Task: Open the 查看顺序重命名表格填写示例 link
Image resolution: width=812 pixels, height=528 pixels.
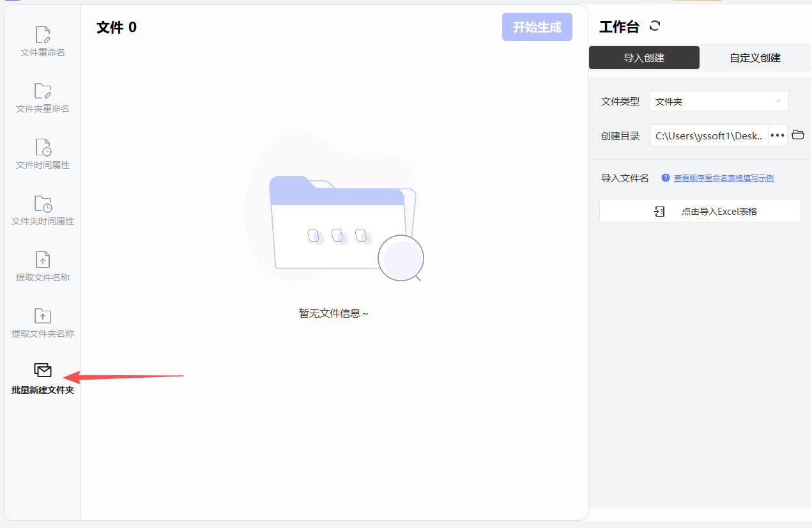Action: coord(724,178)
